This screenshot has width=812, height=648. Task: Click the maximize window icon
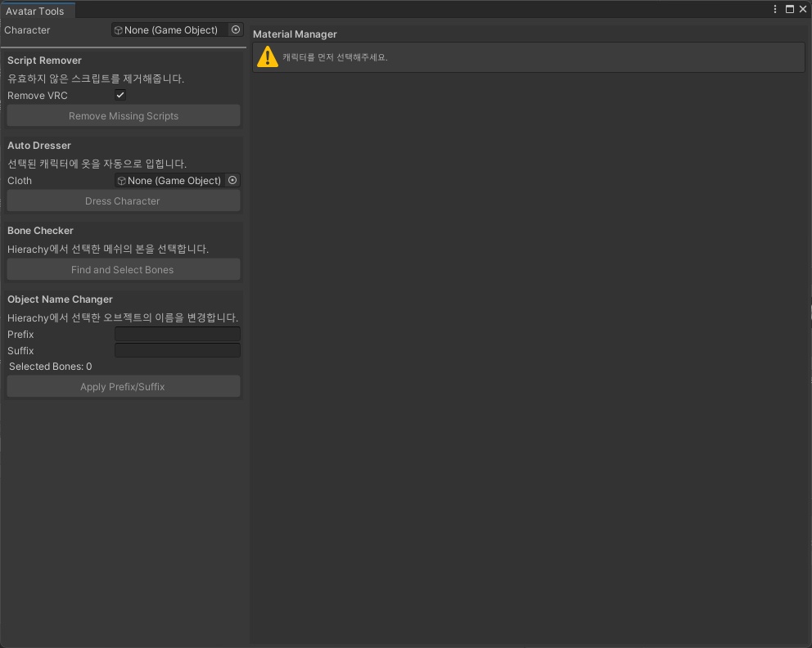789,8
